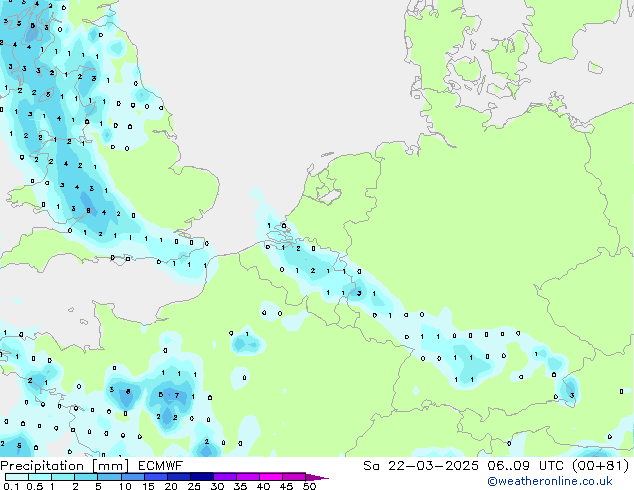The height and width of the screenshot is (490, 634).
Task: Click the legend scale label '15'
Action: 148,486
